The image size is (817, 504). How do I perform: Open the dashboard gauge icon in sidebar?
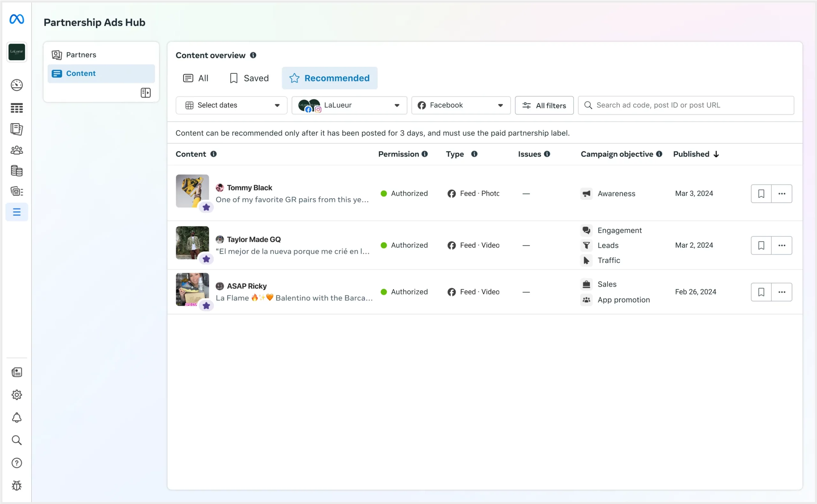17,85
